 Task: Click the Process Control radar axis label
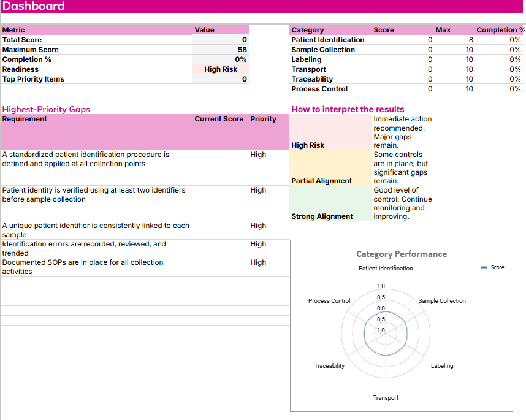329,301
